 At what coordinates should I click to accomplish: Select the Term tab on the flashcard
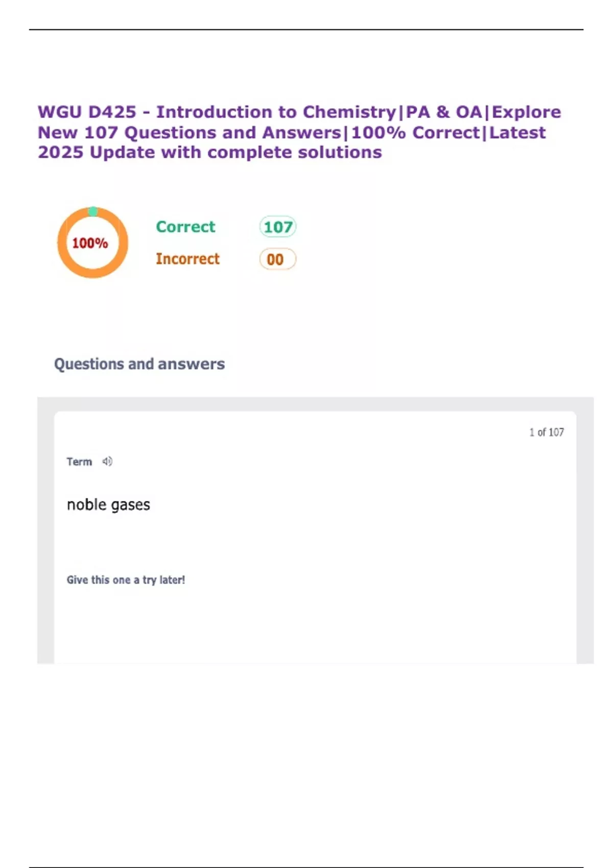click(80, 461)
